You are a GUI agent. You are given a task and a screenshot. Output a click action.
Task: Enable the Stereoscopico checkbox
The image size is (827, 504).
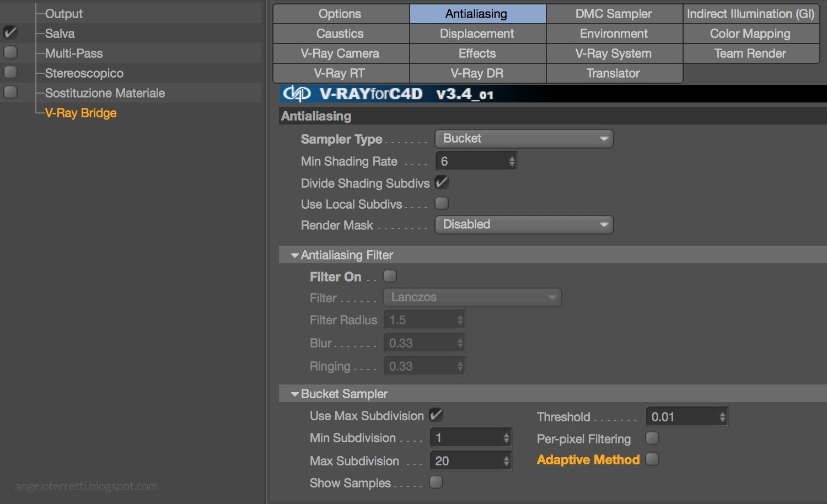(x=10, y=72)
